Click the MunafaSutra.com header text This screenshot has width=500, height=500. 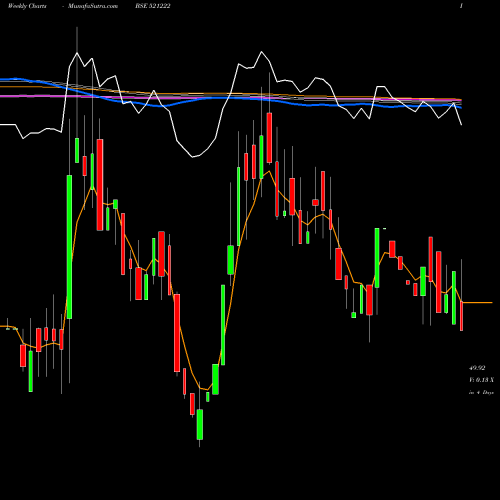[x=93, y=6]
